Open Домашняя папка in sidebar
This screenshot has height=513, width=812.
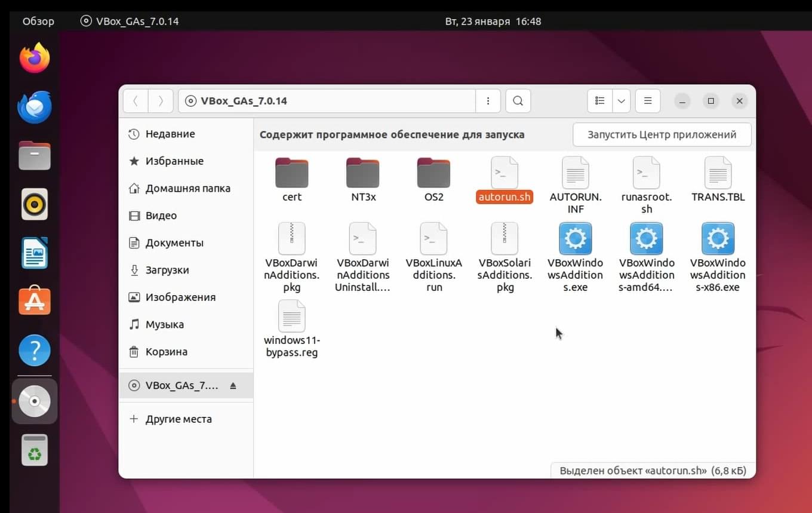tap(186, 188)
